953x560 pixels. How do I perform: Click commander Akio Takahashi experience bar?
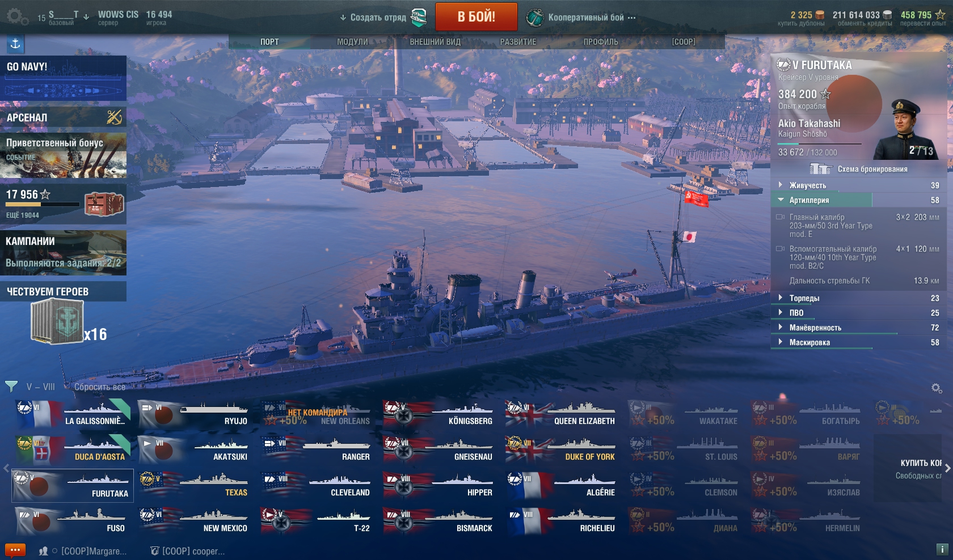tap(820, 144)
